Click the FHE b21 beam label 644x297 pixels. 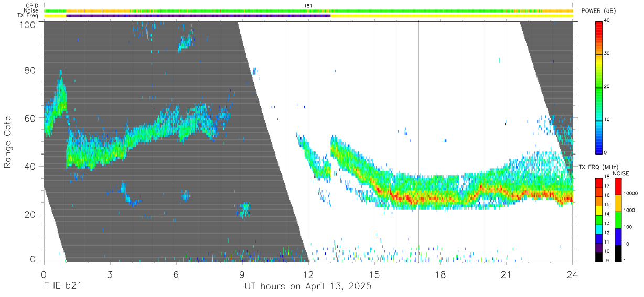[x=62, y=286]
